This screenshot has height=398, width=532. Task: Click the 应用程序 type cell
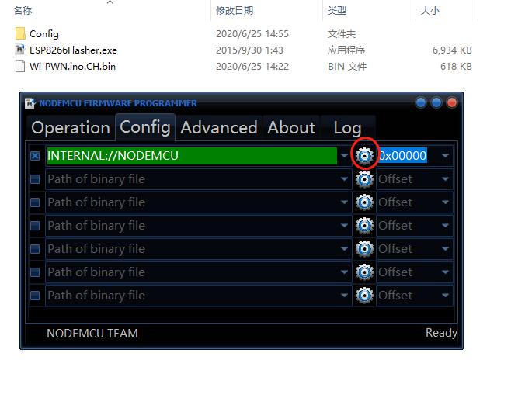click(346, 50)
